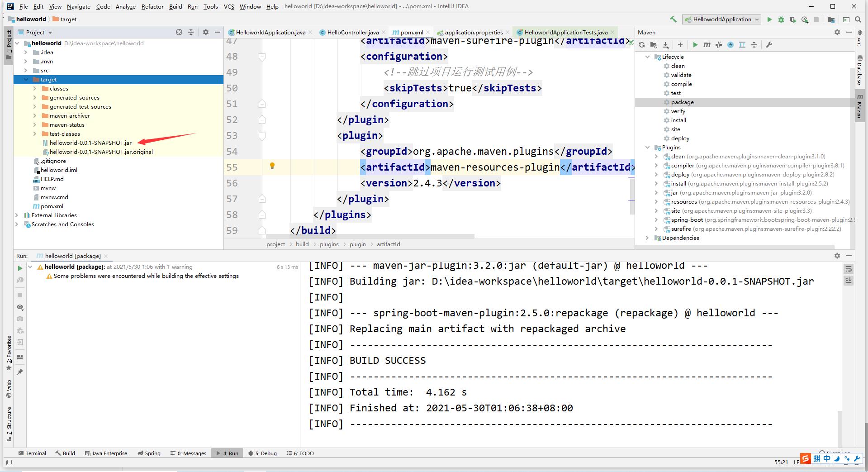Image resolution: width=868 pixels, height=472 pixels.
Task: Toggle the Database side tool window
Action: click(859, 70)
